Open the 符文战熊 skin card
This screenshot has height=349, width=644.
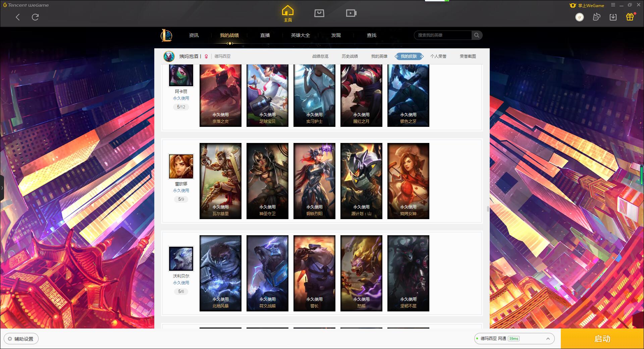[267, 273]
